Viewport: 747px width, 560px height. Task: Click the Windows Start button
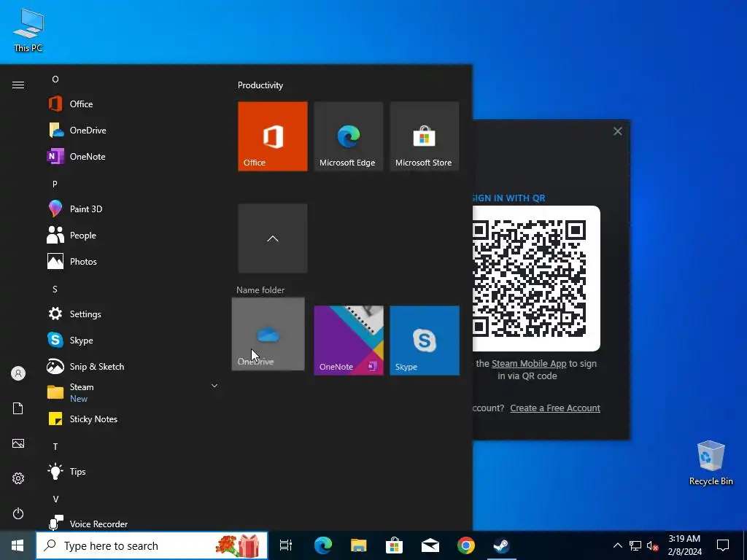click(x=18, y=545)
